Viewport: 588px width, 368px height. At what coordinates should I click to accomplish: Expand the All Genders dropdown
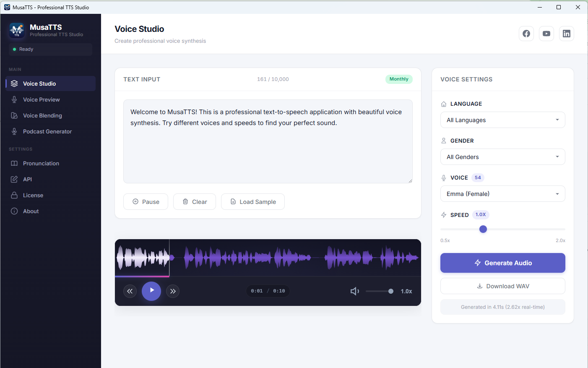(x=502, y=157)
